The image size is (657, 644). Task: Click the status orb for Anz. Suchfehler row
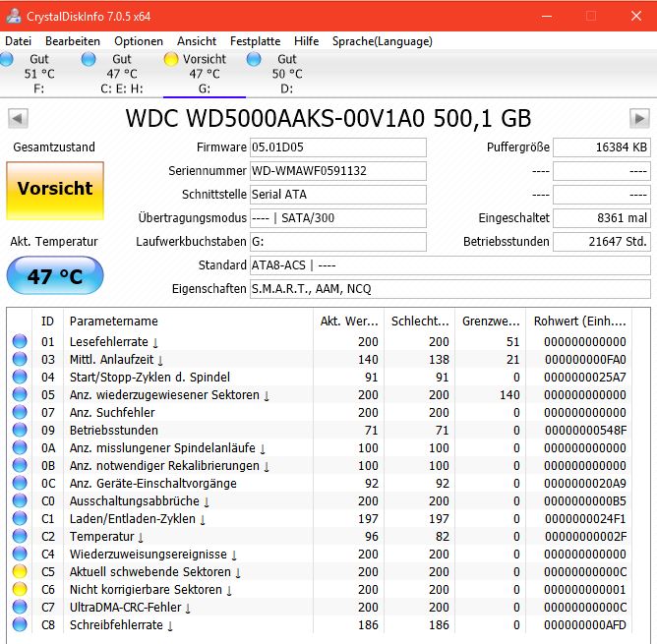tap(20, 412)
